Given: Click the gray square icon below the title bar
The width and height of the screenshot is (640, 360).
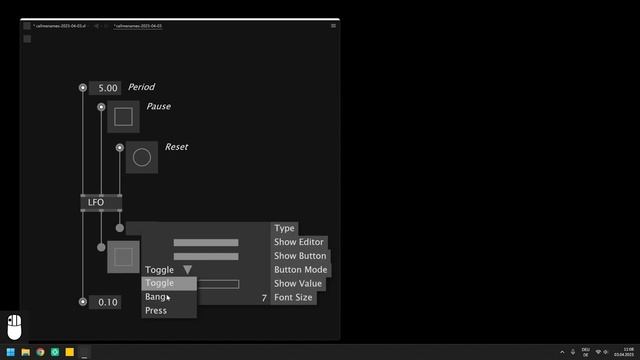Looking at the screenshot, I should (x=27, y=39).
